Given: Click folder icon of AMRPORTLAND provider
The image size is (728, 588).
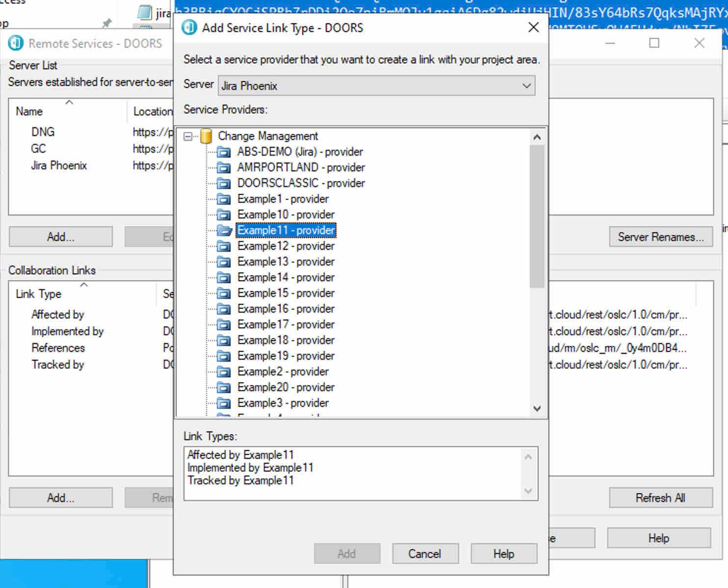Looking at the screenshot, I should 224,168.
